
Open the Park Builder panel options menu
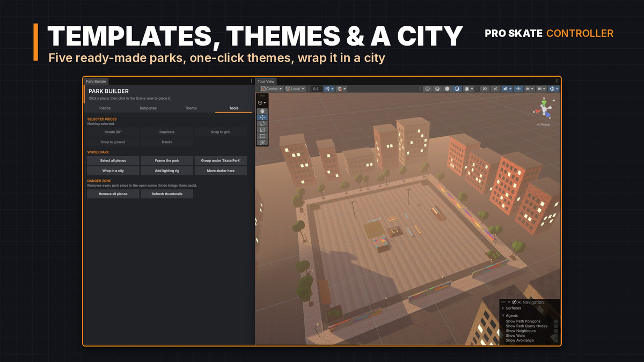click(x=251, y=82)
